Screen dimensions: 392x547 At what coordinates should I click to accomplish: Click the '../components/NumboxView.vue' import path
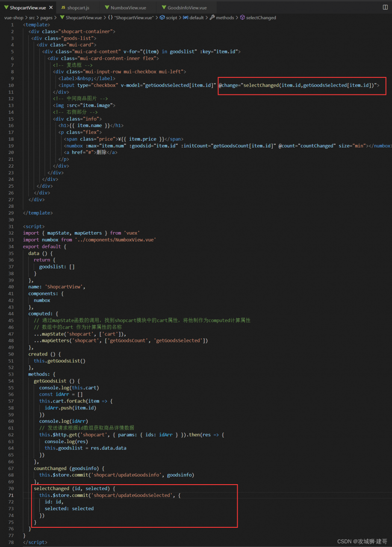point(115,240)
